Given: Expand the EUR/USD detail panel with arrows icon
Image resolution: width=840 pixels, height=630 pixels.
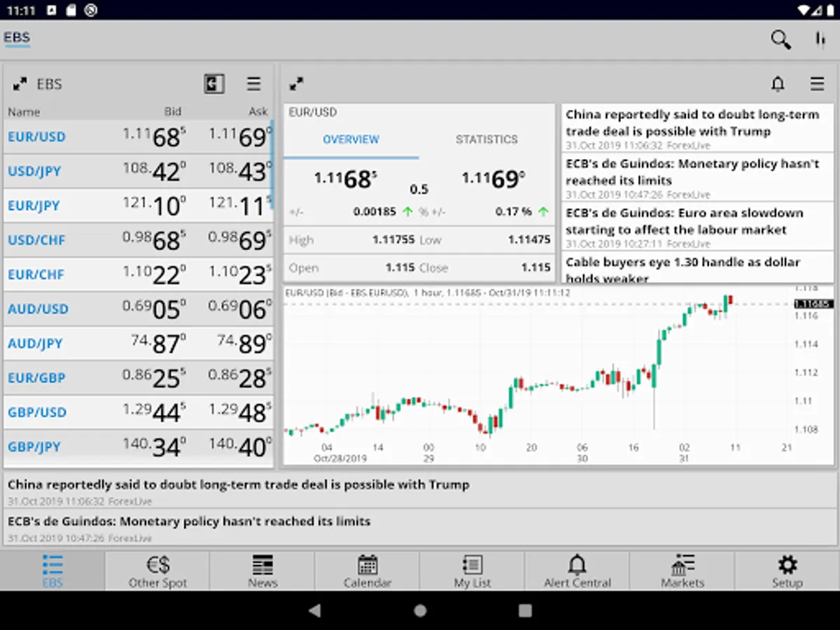Looking at the screenshot, I should [297, 84].
